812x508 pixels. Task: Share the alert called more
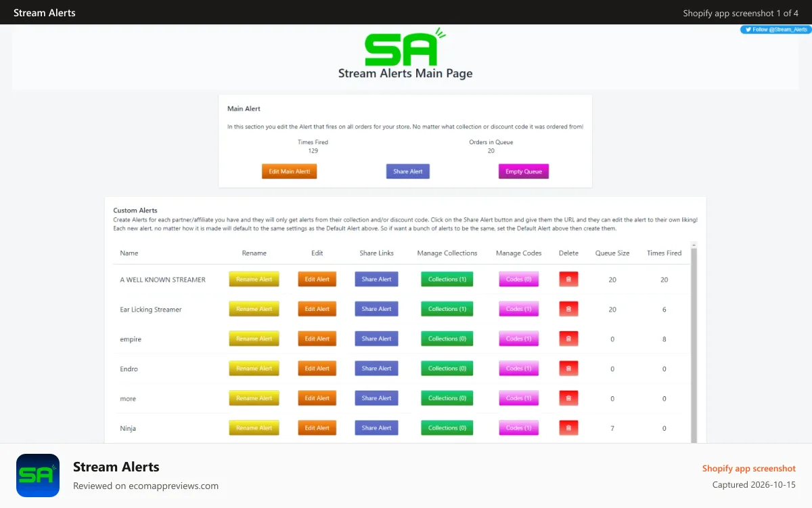click(376, 398)
